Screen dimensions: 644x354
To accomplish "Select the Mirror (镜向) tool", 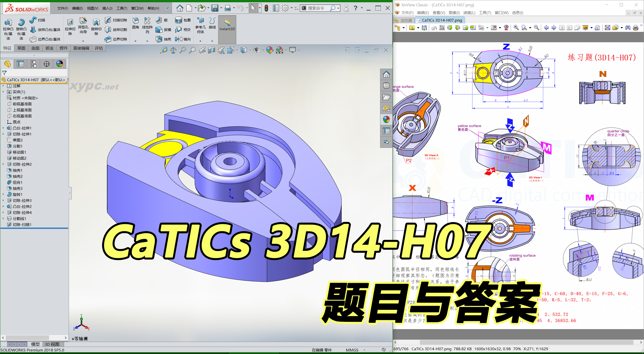I will click(x=183, y=39).
